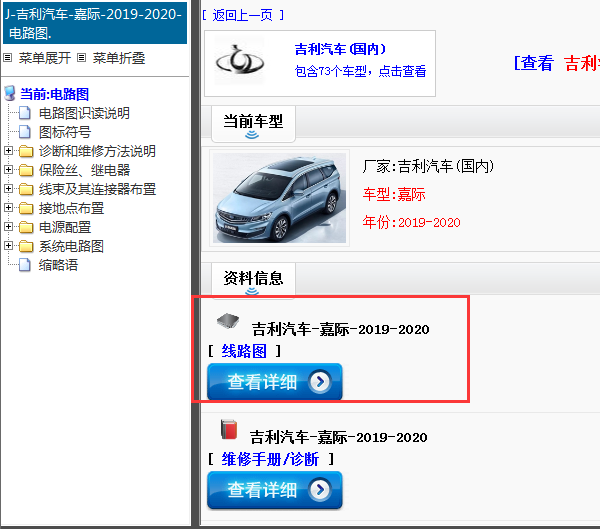Click 包含73个车型，点击查看 link
Image resolution: width=600 pixels, height=529 pixels.
coord(360,71)
